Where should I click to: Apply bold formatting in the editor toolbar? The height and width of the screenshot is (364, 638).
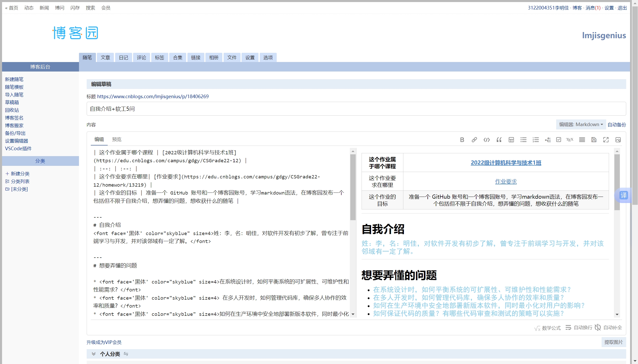pos(462,140)
